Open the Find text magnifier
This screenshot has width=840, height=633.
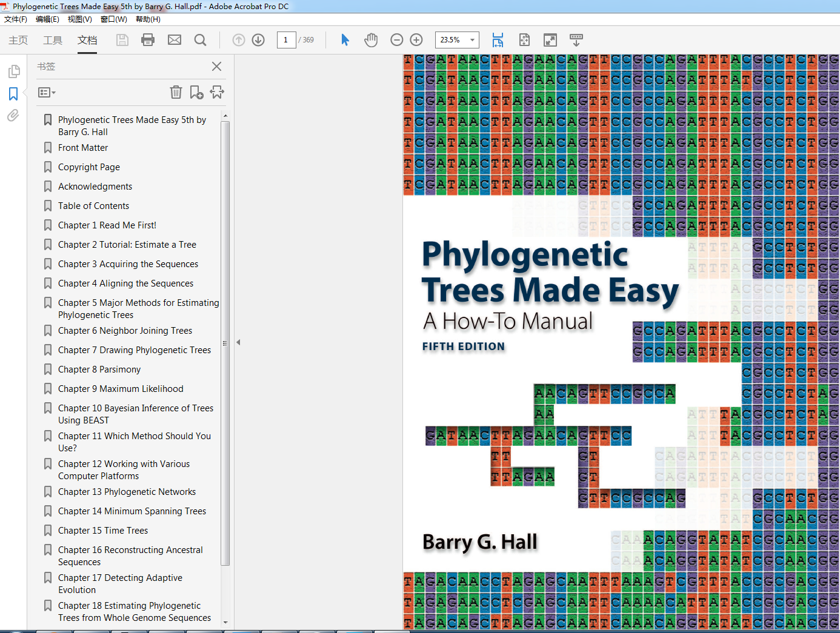[x=201, y=40]
